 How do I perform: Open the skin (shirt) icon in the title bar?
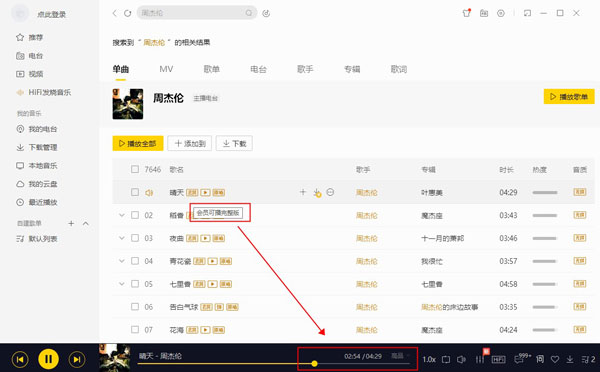[x=466, y=13]
